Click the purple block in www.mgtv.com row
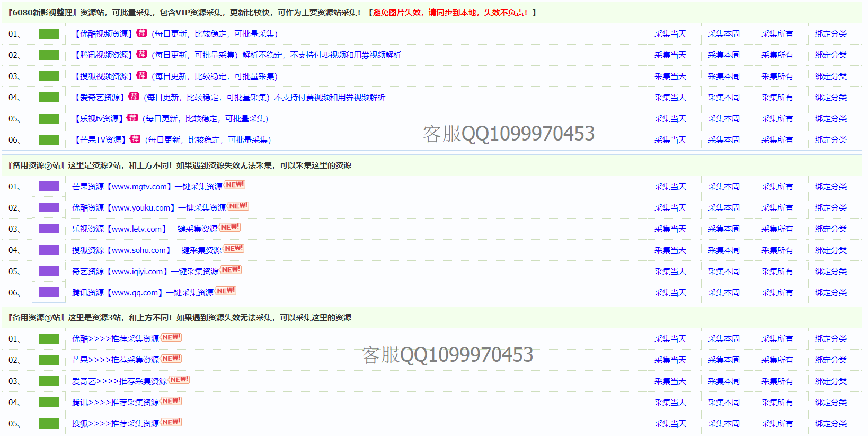The height and width of the screenshot is (436, 868). (49, 186)
